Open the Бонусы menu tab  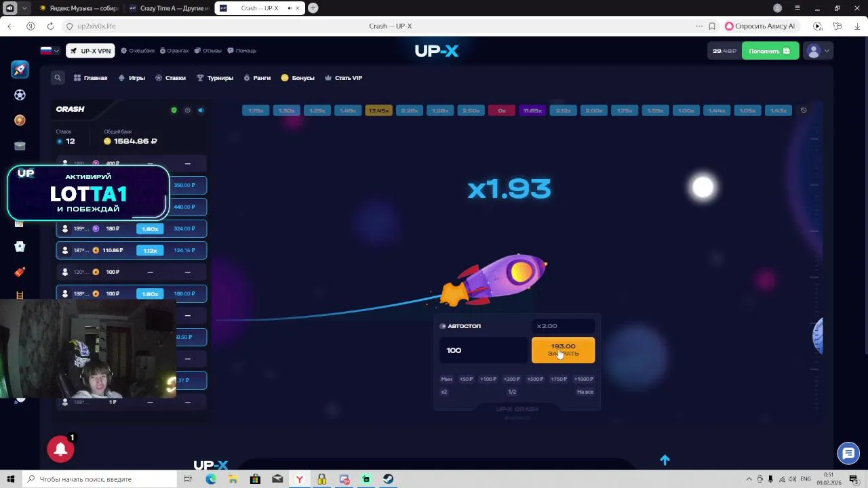298,78
